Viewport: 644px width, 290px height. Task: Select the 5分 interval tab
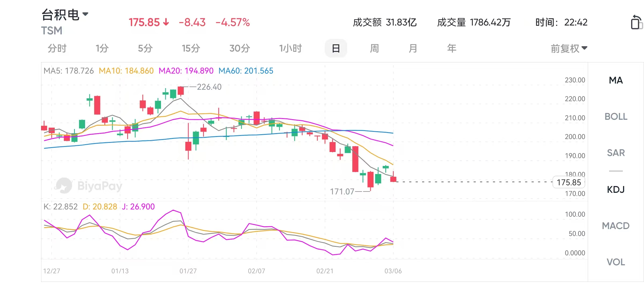[x=145, y=49]
